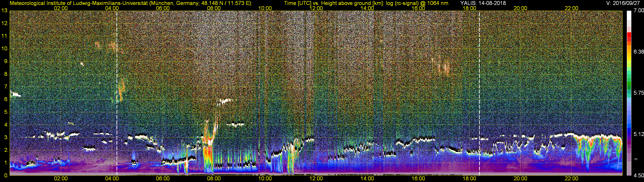The image size is (644, 182).
Task: Click the 4.50 value on the color scale
Action: tap(639, 176)
